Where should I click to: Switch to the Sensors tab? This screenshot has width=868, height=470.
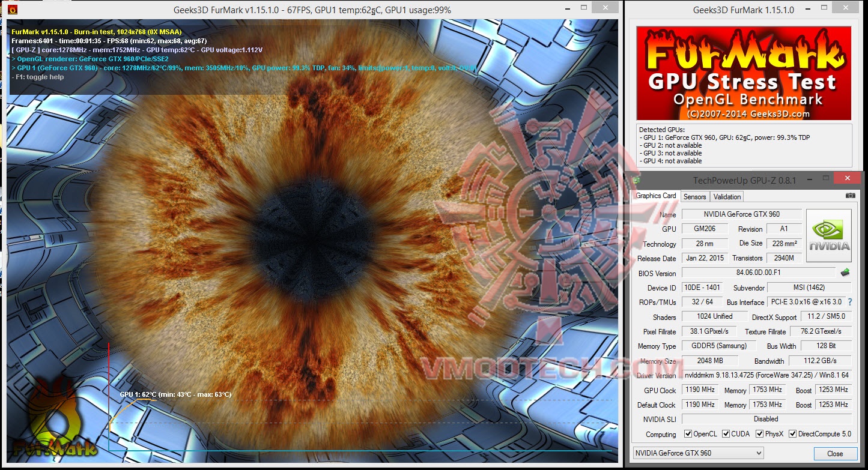[695, 196]
